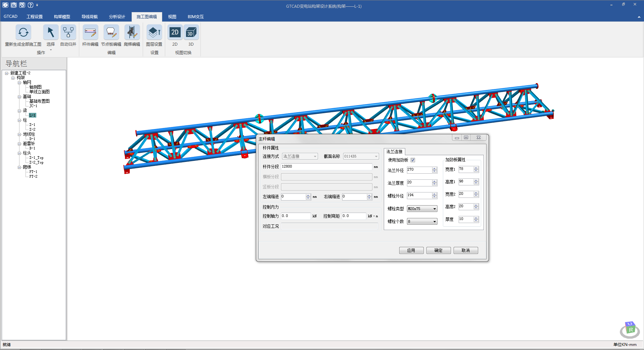
Task: Click the 应用 apply button
Action: click(x=411, y=251)
